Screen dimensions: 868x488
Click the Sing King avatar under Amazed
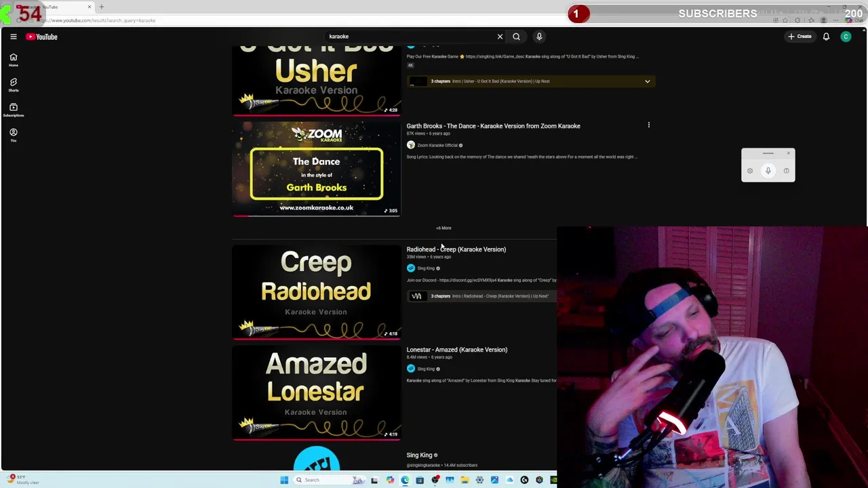coord(410,369)
